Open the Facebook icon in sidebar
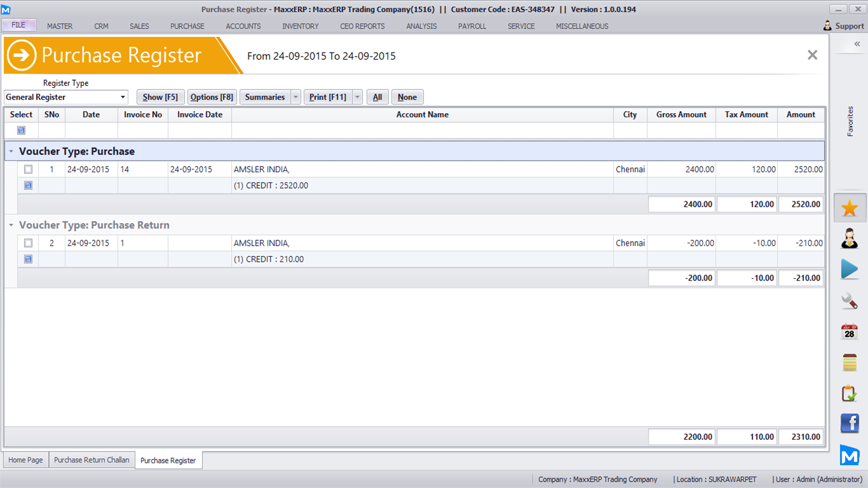868x488 pixels. coord(850,423)
